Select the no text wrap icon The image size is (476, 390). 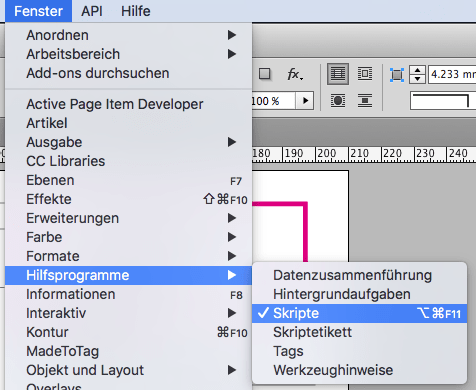coord(338,74)
